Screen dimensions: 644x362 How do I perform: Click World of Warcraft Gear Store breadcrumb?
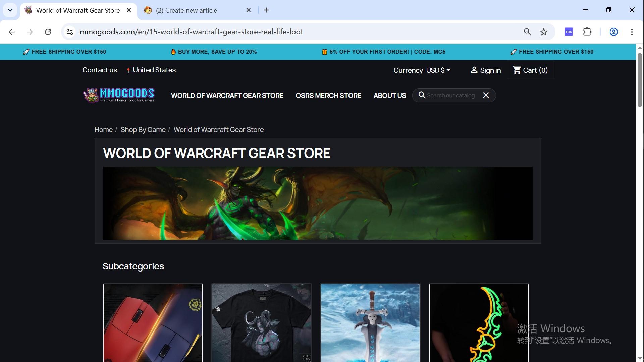coord(219,130)
